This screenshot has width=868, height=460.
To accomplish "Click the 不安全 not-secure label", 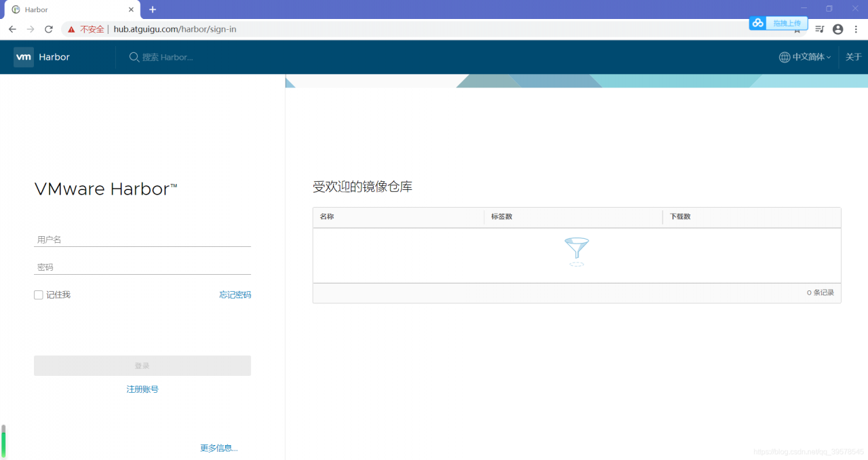I will coord(92,29).
